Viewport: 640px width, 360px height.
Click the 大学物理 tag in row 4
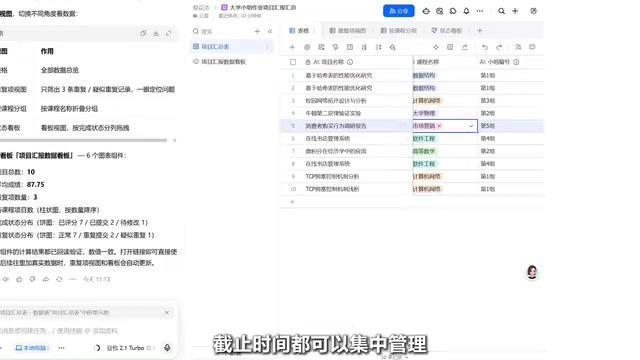pyautogui.click(x=424, y=113)
